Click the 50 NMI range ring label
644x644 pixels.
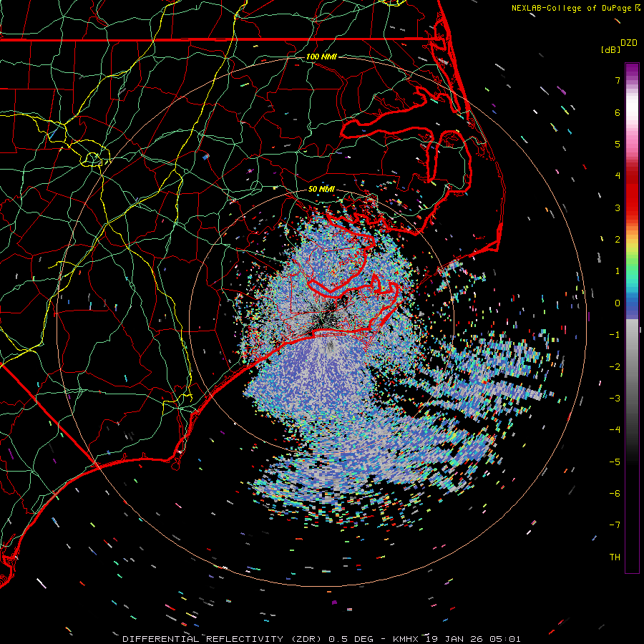(321, 189)
